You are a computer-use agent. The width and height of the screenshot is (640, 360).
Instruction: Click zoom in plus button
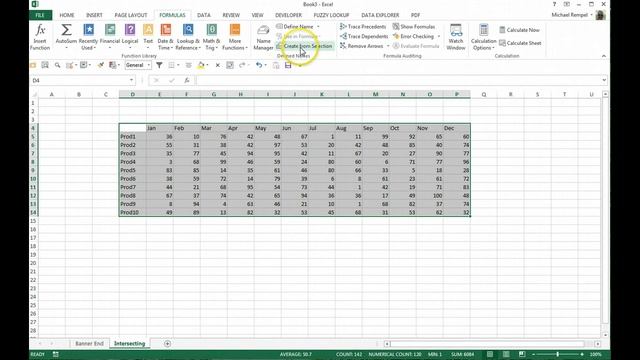[582, 354]
